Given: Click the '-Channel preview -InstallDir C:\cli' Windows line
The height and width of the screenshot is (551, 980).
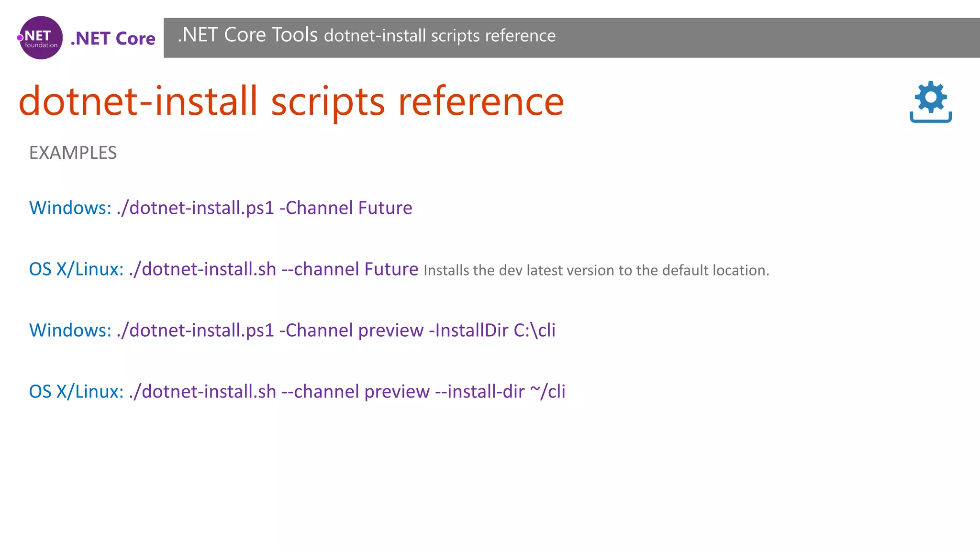Looking at the screenshot, I should pyautogui.click(x=292, y=331).
